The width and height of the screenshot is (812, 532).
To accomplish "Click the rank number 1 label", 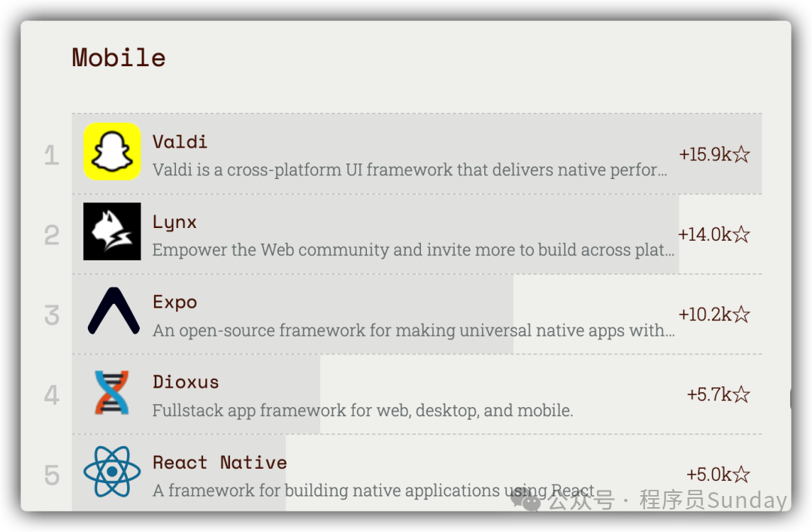I will pyautogui.click(x=51, y=155).
